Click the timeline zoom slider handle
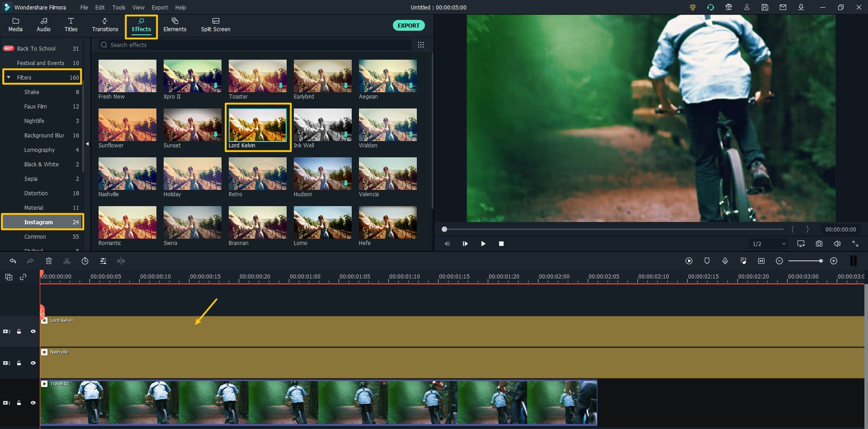Image resolution: width=868 pixels, height=429 pixels. click(x=821, y=261)
